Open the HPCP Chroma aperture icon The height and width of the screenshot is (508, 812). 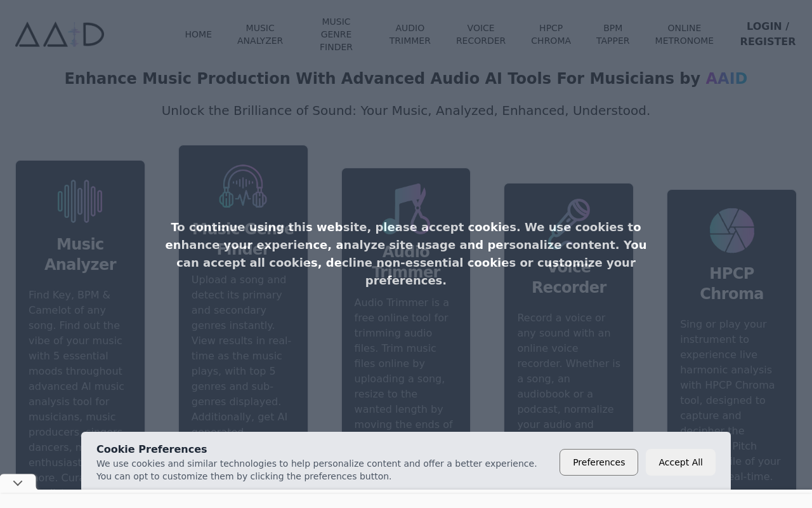point(732,231)
